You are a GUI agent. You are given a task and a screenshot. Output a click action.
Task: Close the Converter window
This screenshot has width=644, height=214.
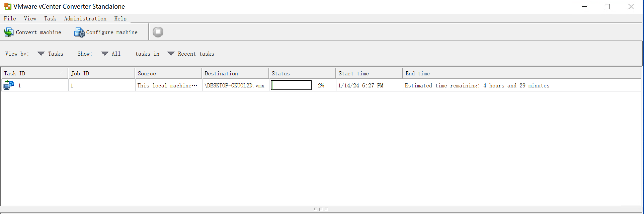click(x=631, y=6)
